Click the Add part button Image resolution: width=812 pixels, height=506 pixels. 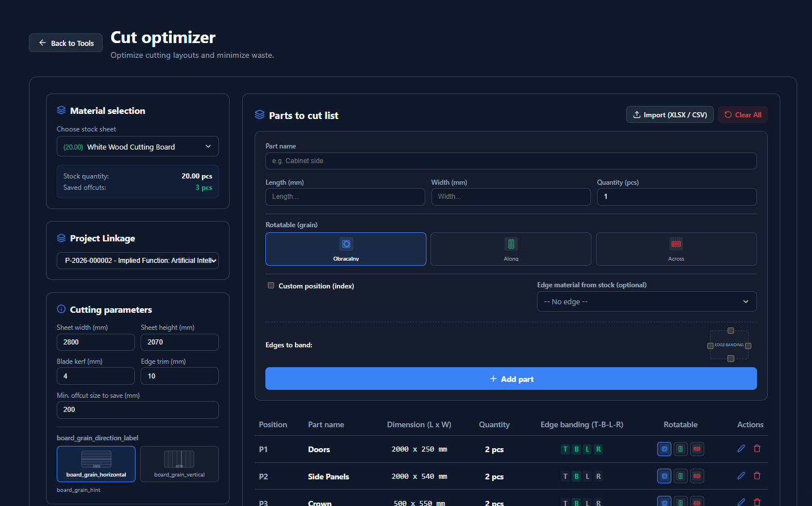[511, 379]
